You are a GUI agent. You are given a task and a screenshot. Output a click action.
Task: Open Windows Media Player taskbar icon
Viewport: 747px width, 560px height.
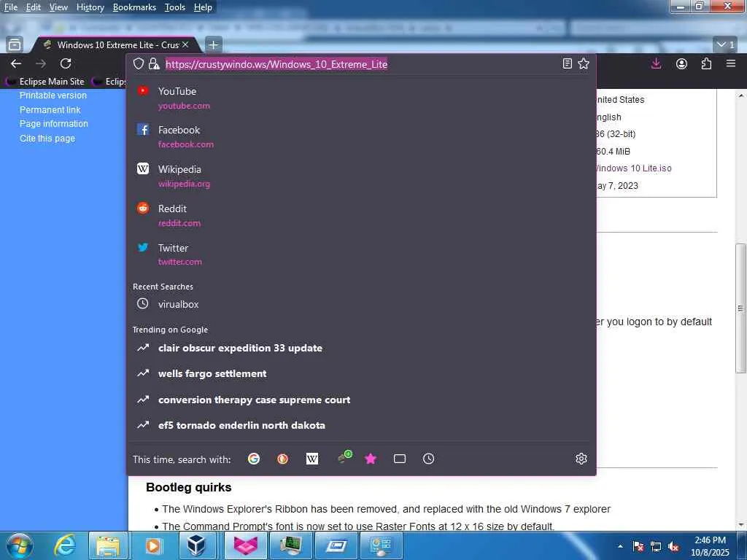[153, 545]
